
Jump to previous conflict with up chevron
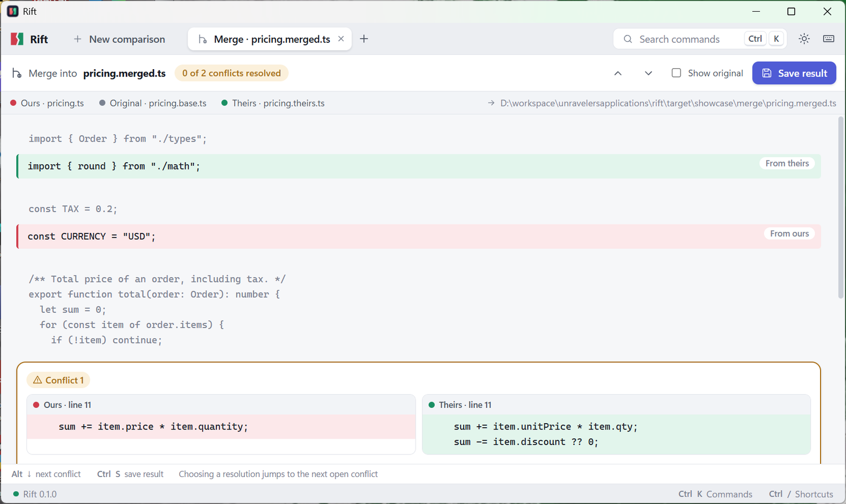(x=618, y=73)
